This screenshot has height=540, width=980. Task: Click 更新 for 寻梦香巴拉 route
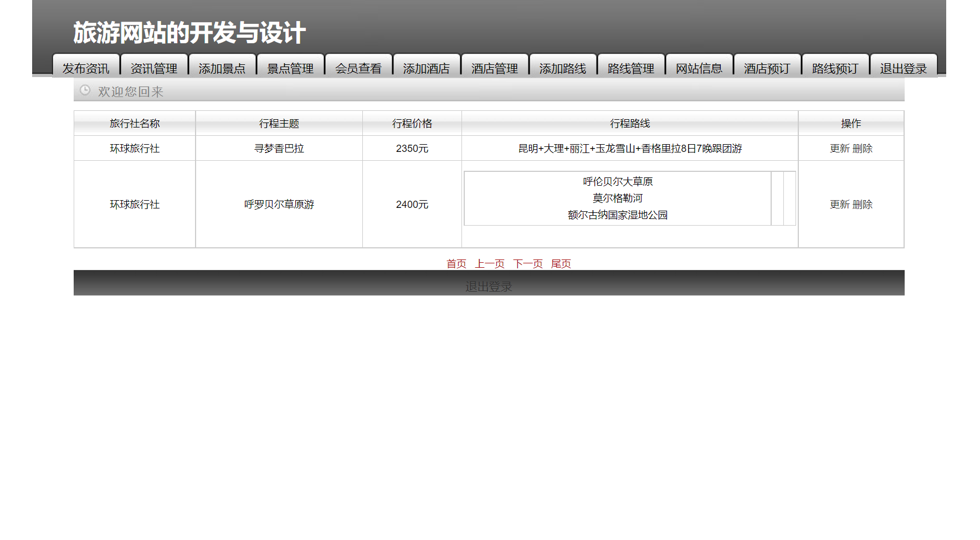pos(838,148)
